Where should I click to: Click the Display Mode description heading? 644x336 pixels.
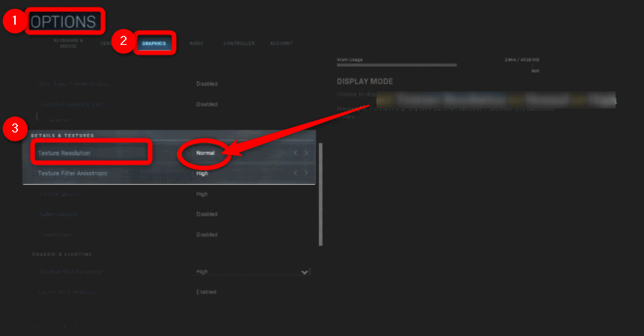click(x=365, y=82)
